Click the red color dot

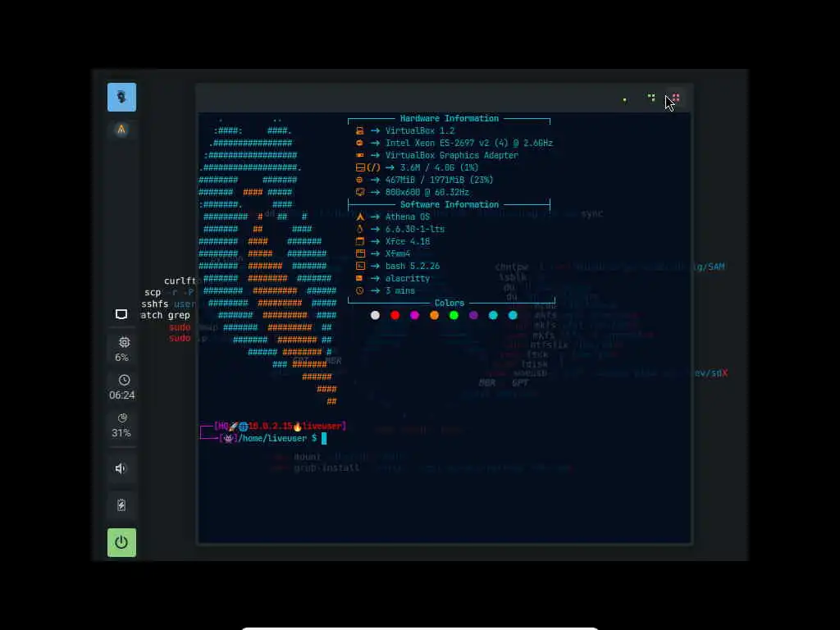click(x=395, y=315)
